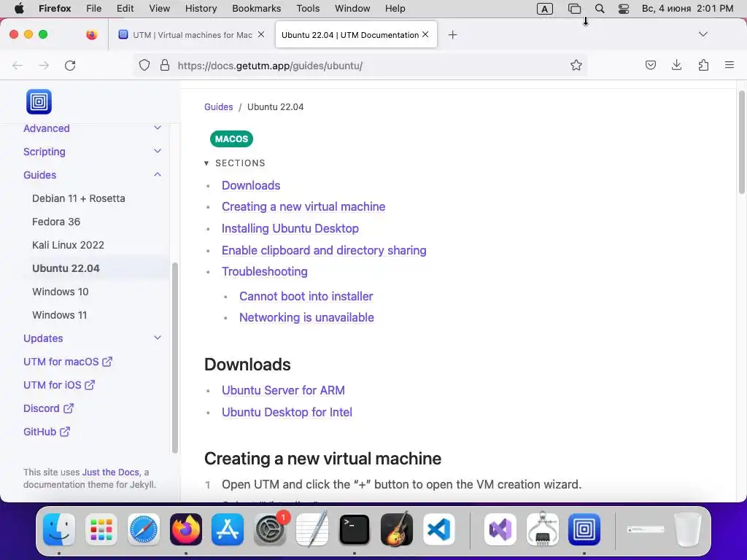The width and height of the screenshot is (747, 560).
Task: Open Visual Studio purple icon in Dock
Action: [x=500, y=529]
